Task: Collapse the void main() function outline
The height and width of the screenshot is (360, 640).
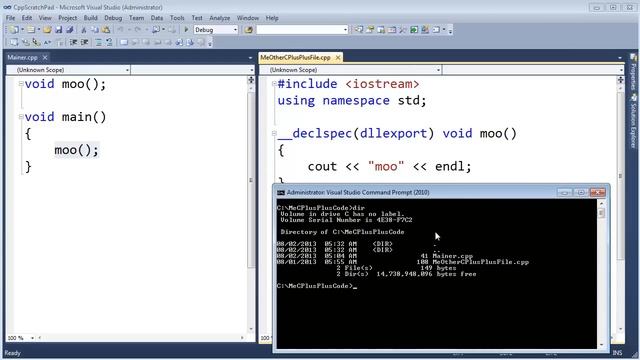Action: tap(20, 117)
